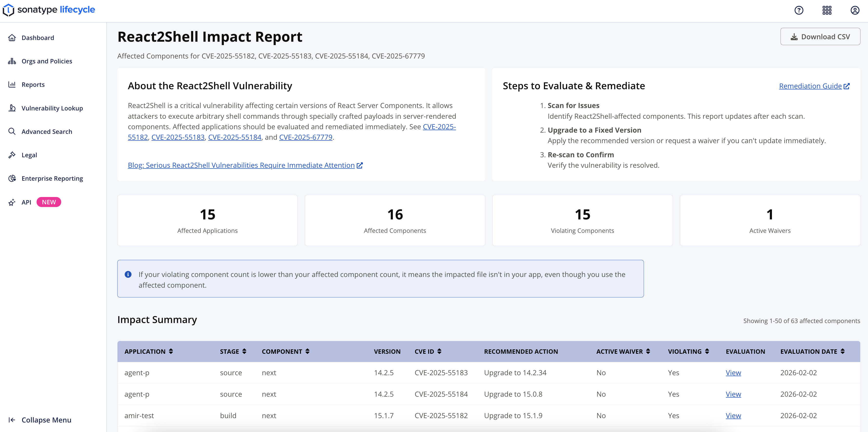Navigate to Vulnerability Lookup
The width and height of the screenshot is (868, 432).
coord(52,108)
